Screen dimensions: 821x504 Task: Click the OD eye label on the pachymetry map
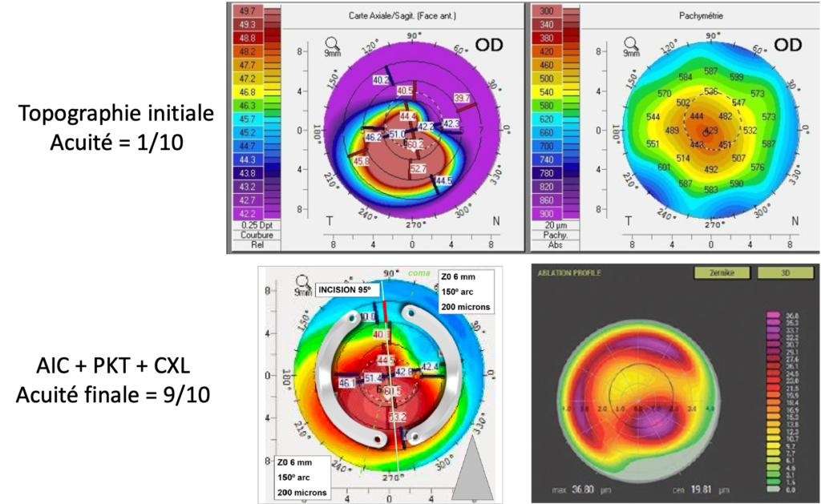point(787,45)
